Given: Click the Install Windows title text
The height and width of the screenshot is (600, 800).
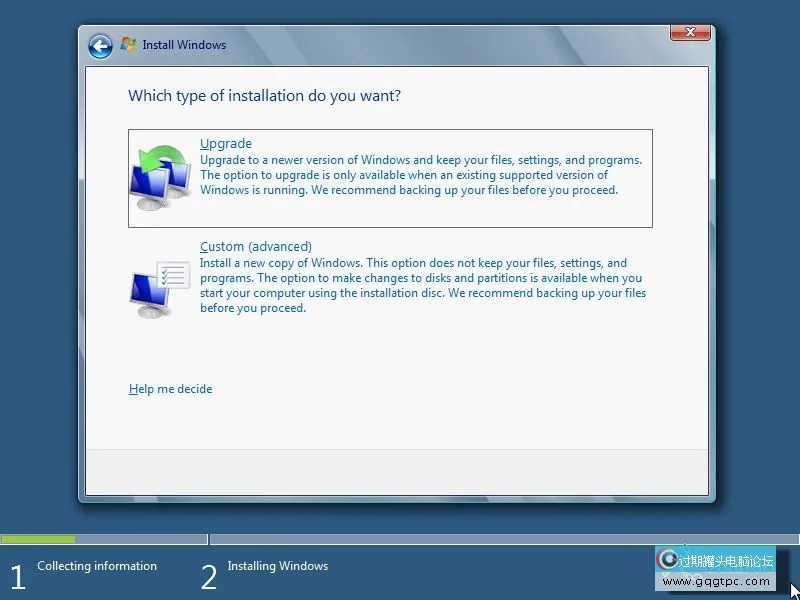Looking at the screenshot, I should (x=184, y=45).
